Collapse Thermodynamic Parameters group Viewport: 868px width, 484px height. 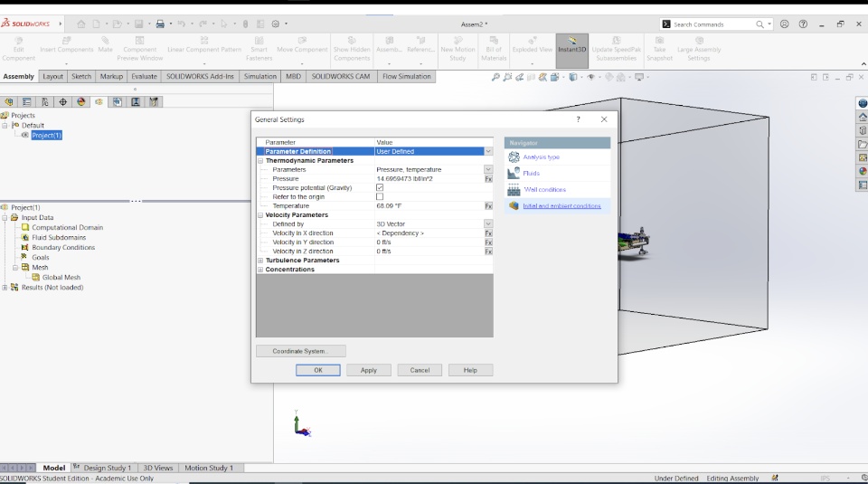[260, 161]
